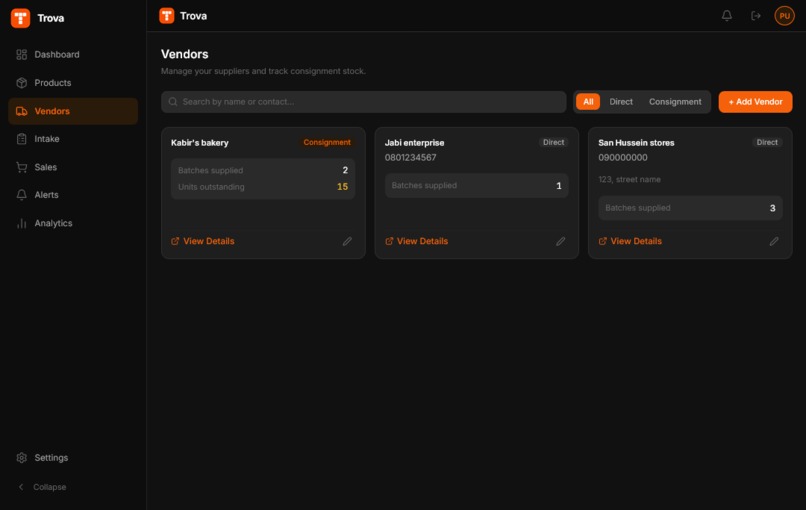Click the Consignment badge on Kabir's bakery
This screenshot has height=510, width=806.
[327, 142]
